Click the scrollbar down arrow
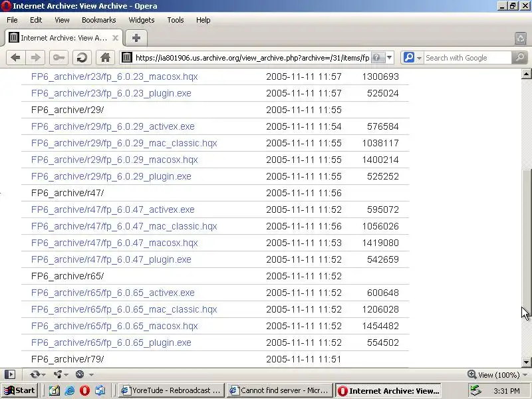This screenshot has height=399, width=532. tap(526, 362)
